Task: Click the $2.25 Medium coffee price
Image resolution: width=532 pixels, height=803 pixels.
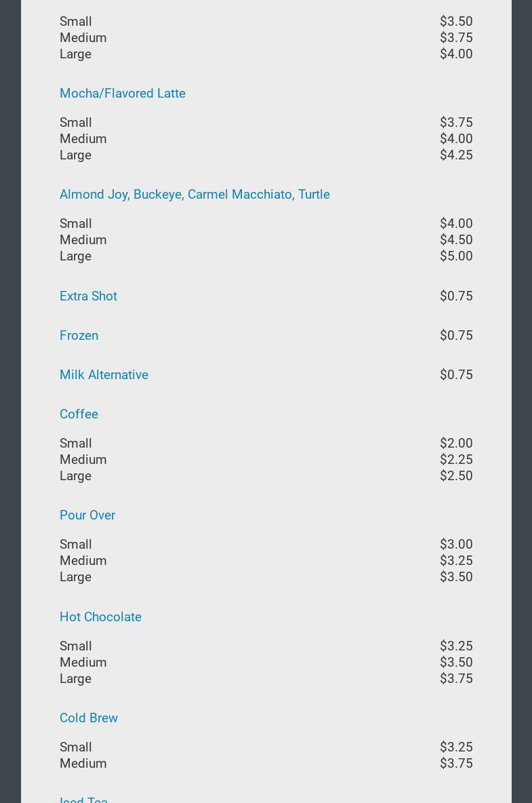Action: (455, 460)
